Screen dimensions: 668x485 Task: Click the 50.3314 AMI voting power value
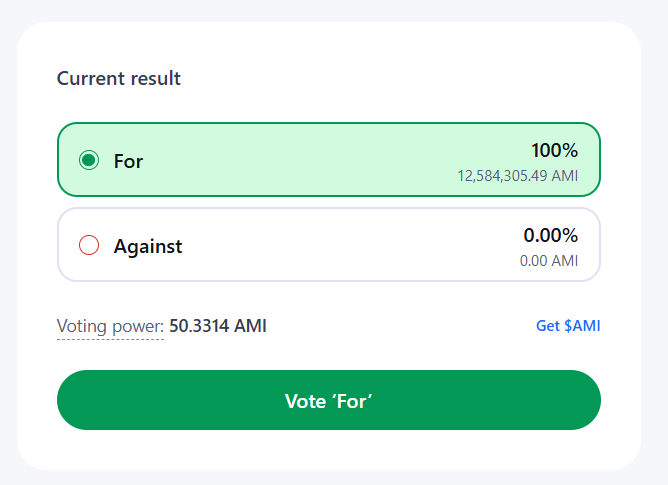point(218,326)
